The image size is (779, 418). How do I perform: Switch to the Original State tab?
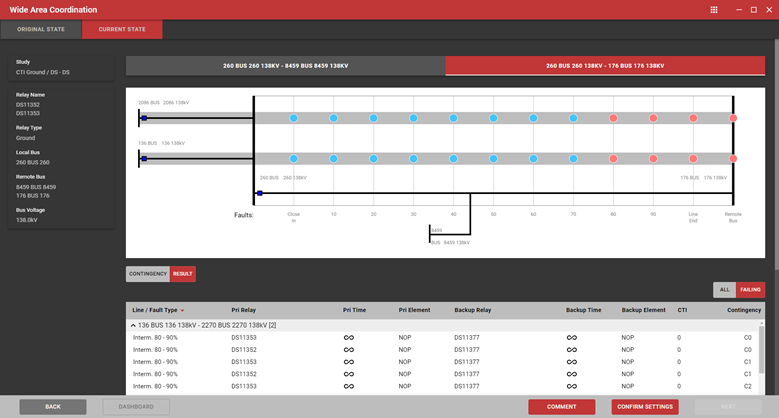point(41,29)
